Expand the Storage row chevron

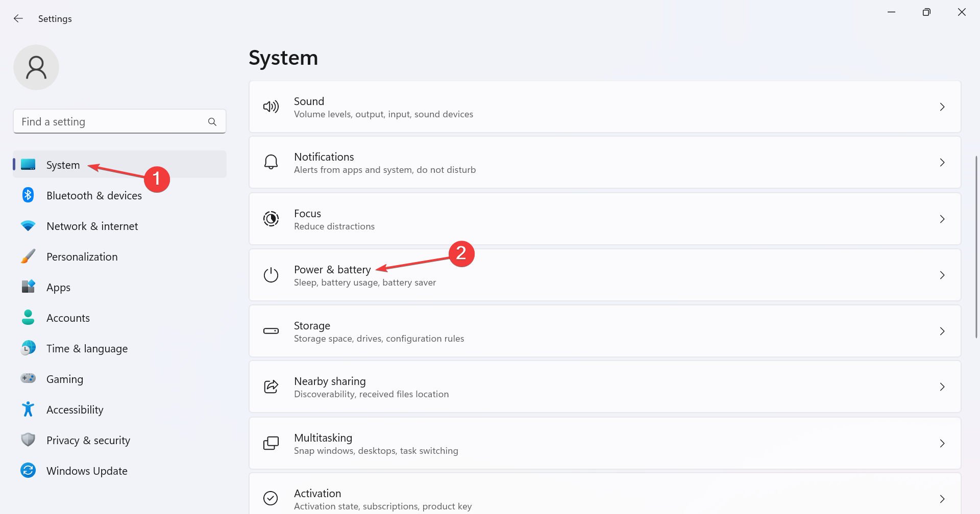click(x=942, y=331)
